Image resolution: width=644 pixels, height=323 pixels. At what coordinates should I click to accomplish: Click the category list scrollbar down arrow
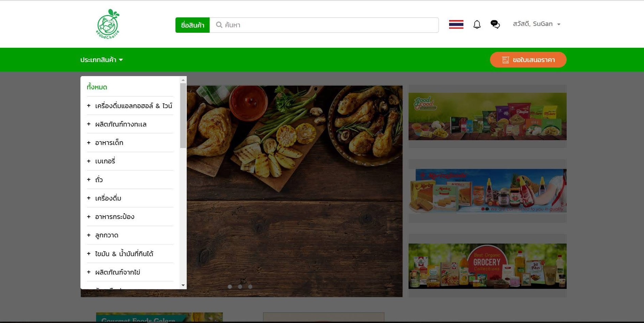pyautogui.click(x=183, y=285)
